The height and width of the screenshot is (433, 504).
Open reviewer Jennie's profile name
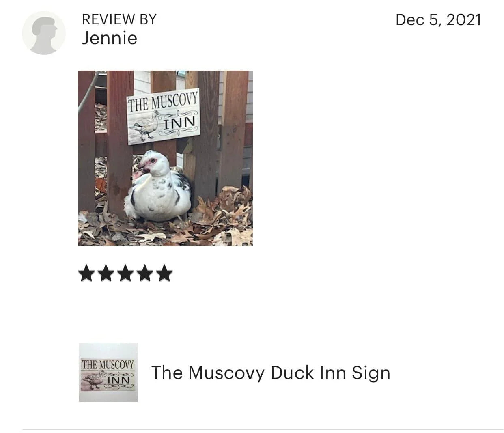(110, 38)
